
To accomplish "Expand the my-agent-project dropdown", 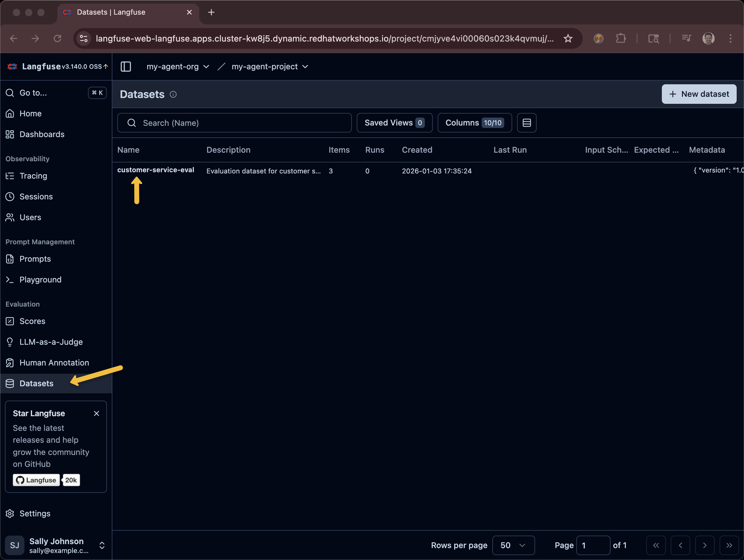I will (269, 67).
